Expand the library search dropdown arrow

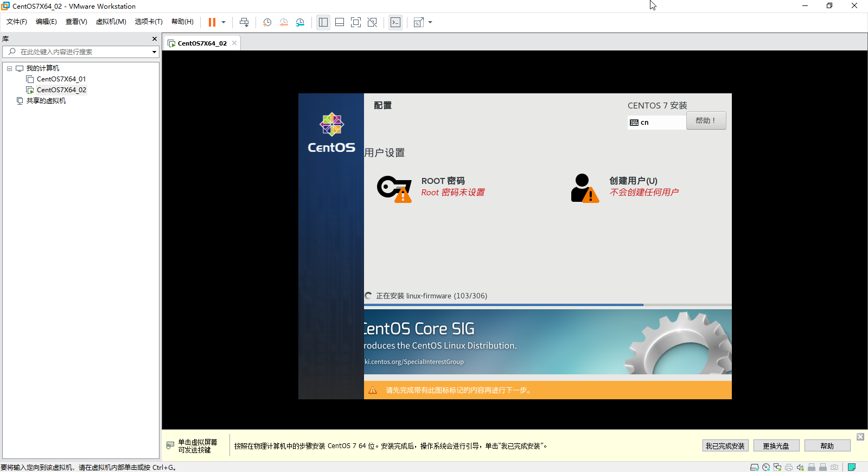154,52
